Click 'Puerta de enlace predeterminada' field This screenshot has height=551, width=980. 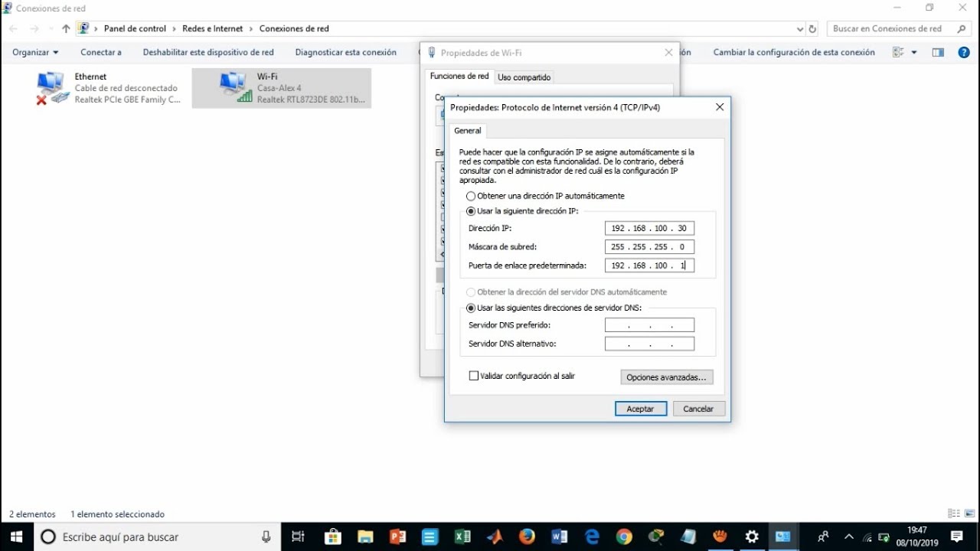(x=649, y=266)
